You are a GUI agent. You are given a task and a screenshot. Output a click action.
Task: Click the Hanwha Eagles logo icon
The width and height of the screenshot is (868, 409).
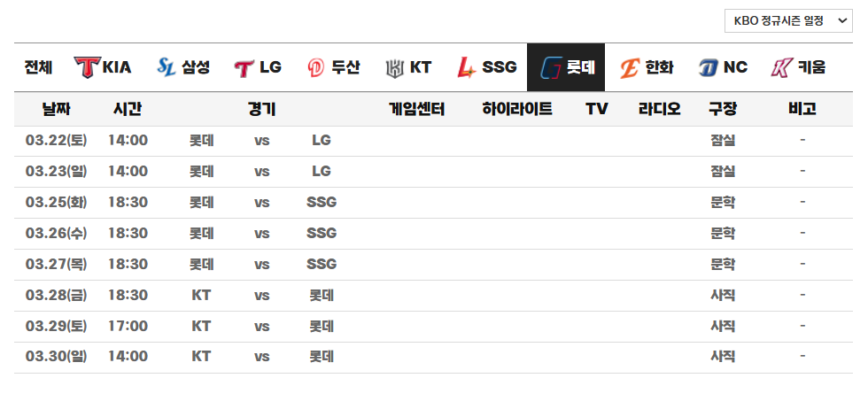click(x=630, y=68)
